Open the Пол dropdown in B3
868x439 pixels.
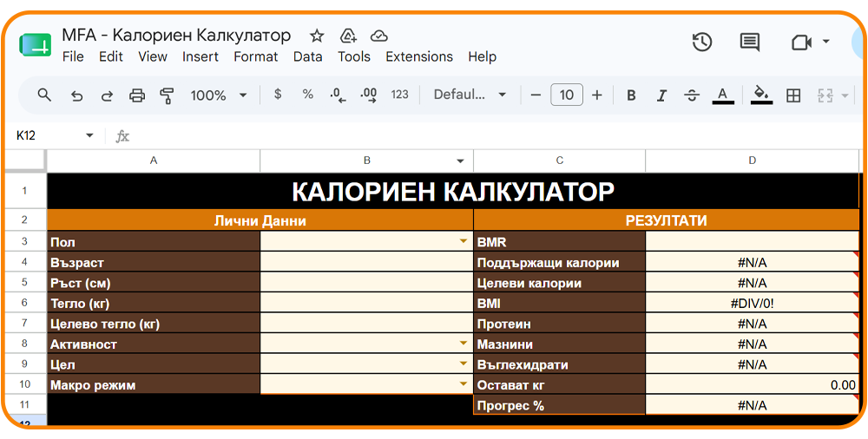464,241
